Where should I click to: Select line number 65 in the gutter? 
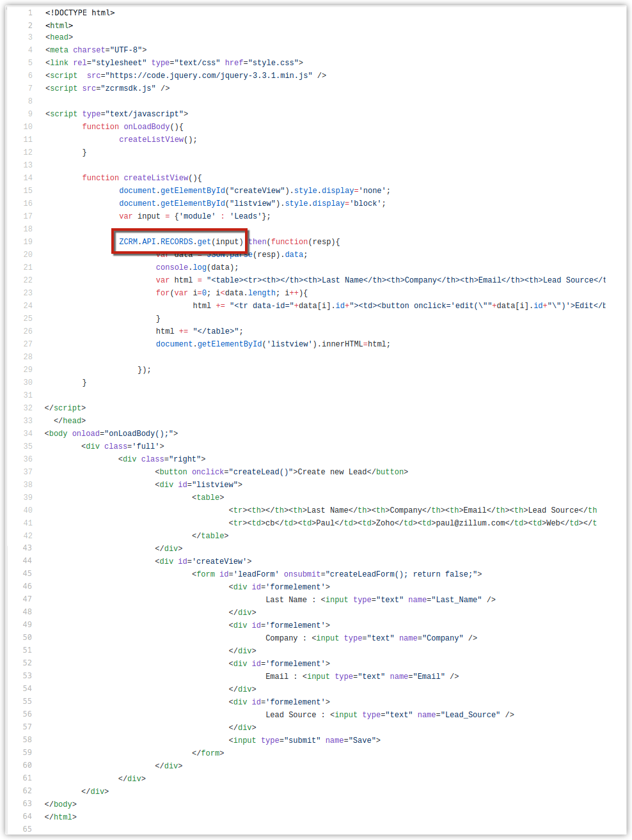[28, 829]
